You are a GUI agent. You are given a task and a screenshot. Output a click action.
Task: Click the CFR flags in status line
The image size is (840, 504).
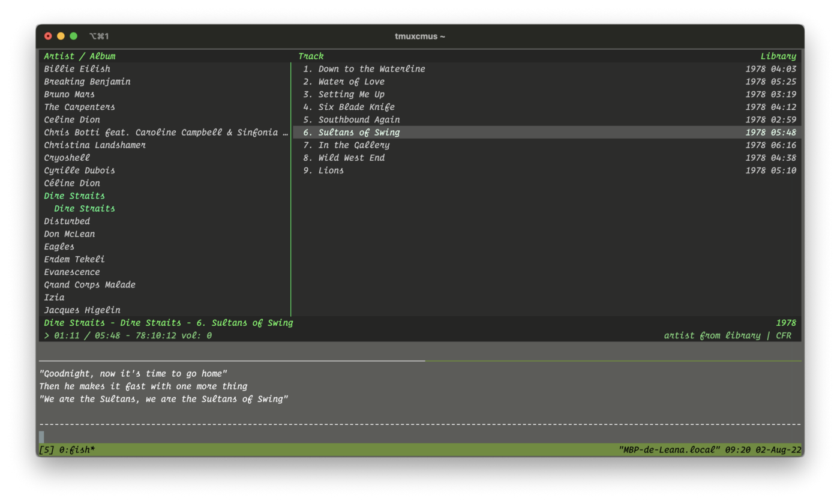tap(784, 335)
